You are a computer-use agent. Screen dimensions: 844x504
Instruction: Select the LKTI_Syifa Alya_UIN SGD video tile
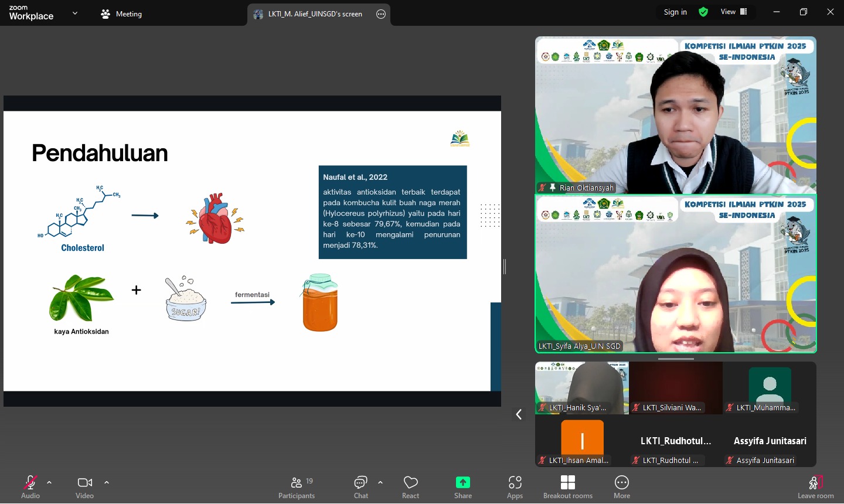point(676,274)
